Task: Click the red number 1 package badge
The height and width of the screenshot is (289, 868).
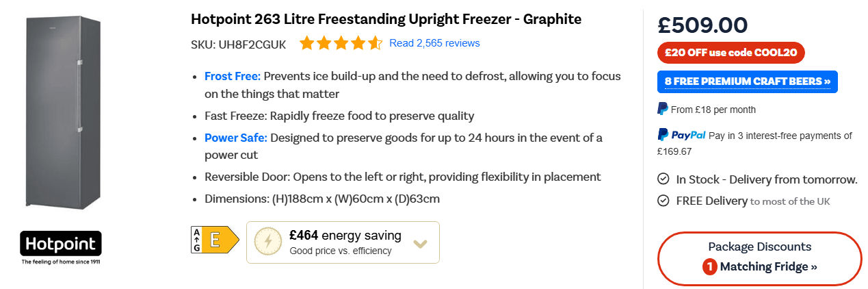Action: [710, 266]
